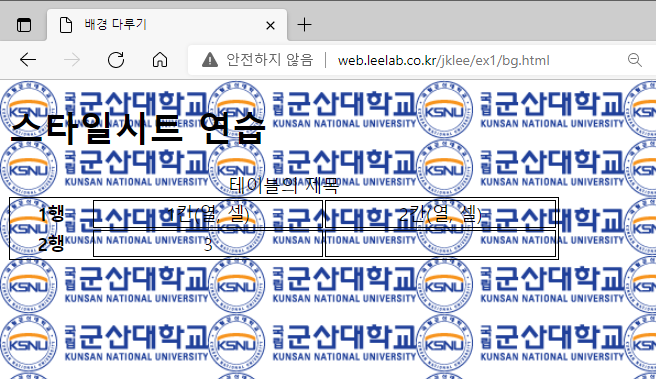The width and height of the screenshot is (656, 379).
Task: Click the 2칸(열, 셀) table cell
Action: (441, 214)
